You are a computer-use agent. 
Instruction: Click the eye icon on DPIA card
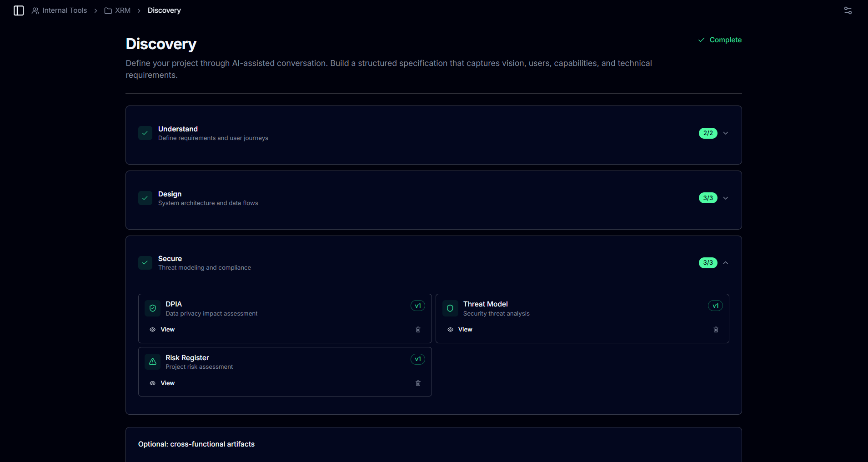(153, 330)
